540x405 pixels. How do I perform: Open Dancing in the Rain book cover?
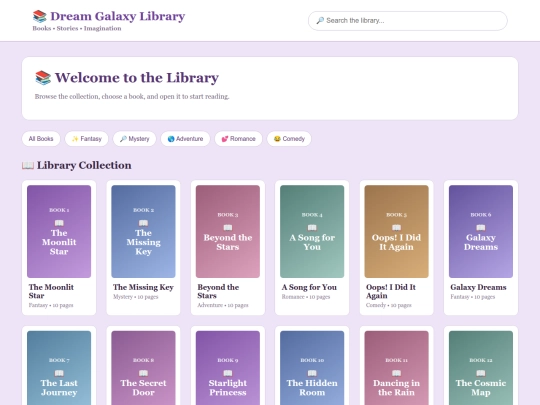tap(396, 368)
